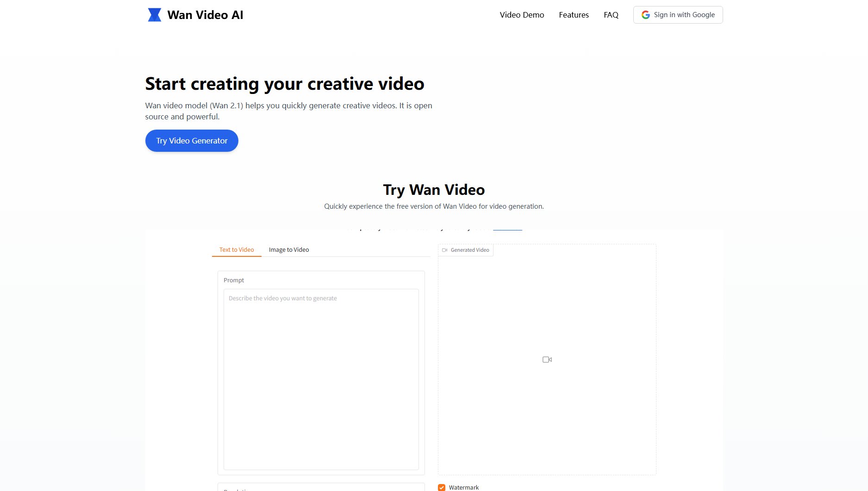The image size is (868, 491).
Task: Uncheck the Watermark checkbox
Action: [x=442, y=487]
